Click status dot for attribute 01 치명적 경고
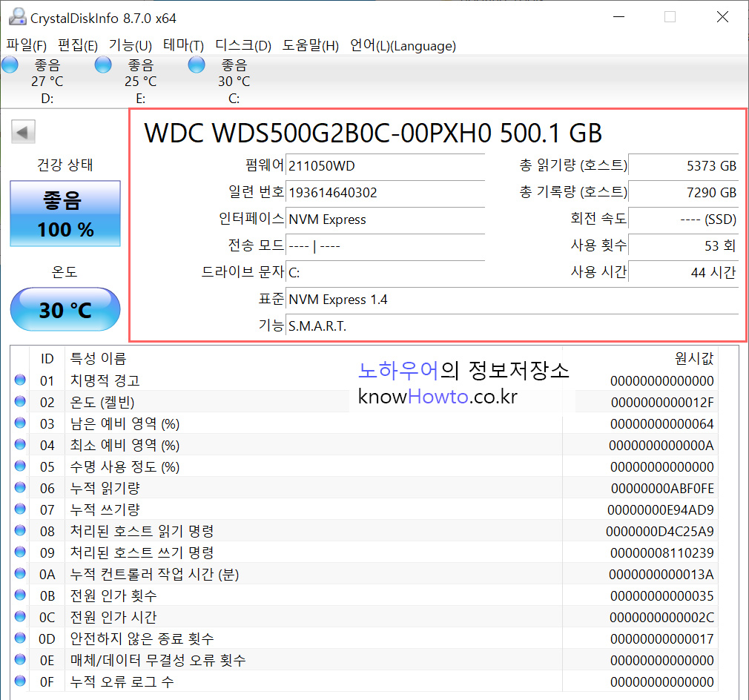 pos(20,380)
